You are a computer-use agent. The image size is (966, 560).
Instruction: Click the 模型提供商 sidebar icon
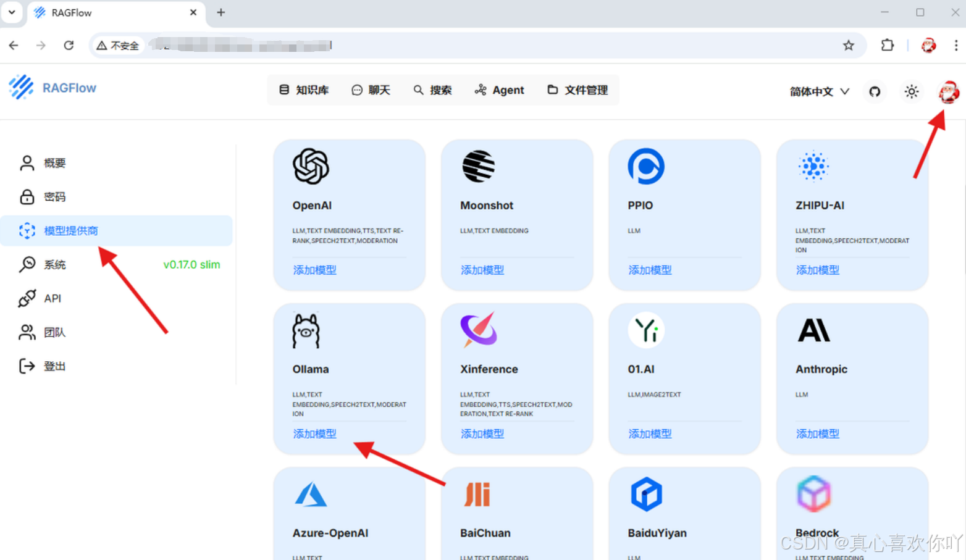27,230
